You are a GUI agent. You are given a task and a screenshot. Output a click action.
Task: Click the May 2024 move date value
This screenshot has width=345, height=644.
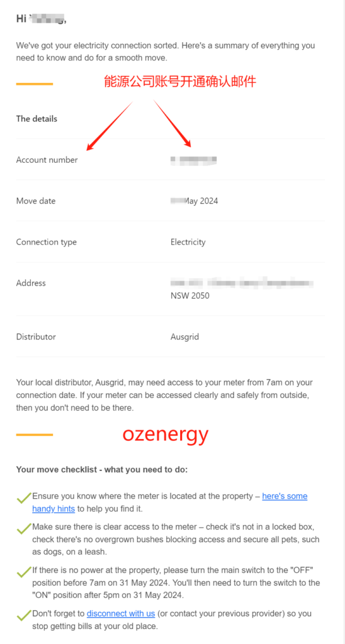click(194, 201)
